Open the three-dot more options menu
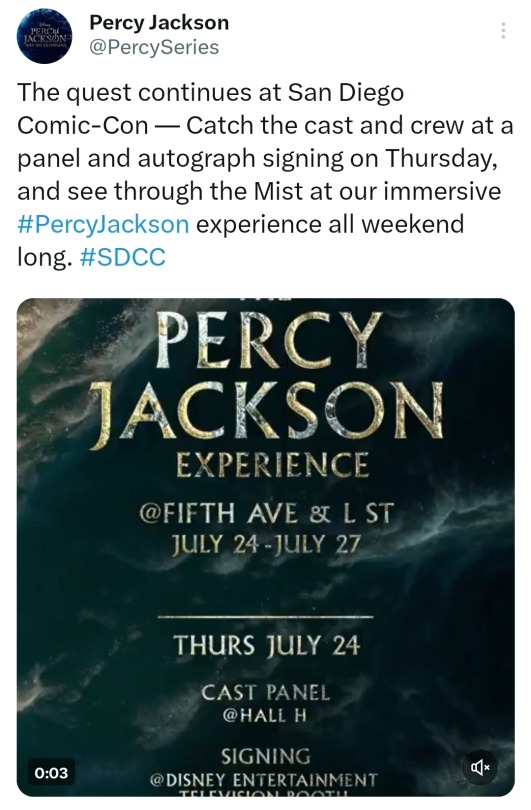This screenshot has width=531, height=810. [503, 30]
